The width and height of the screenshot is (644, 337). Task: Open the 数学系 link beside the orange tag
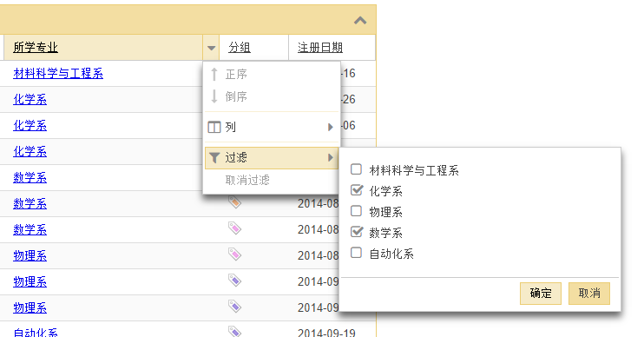tap(30, 203)
